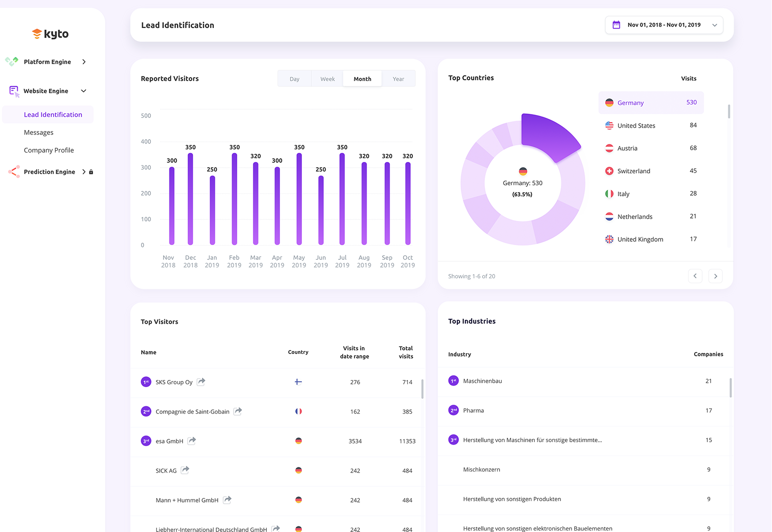Open Compagnie de Saint-Gobain share icon
The height and width of the screenshot is (532, 772).
pyautogui.click(x=238, y=411)
